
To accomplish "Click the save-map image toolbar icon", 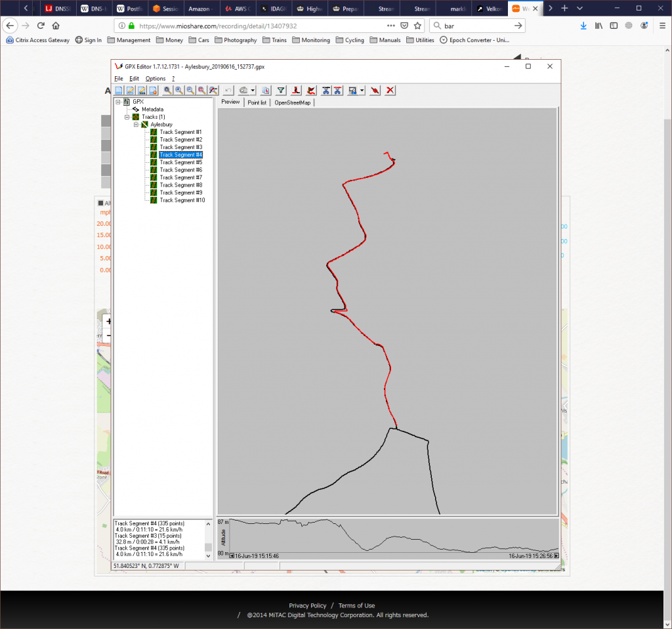I will coord(352,91).
